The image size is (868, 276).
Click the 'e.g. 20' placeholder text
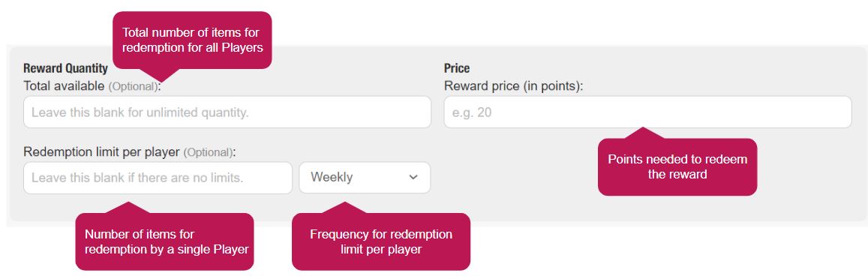[x=472, y=112]
